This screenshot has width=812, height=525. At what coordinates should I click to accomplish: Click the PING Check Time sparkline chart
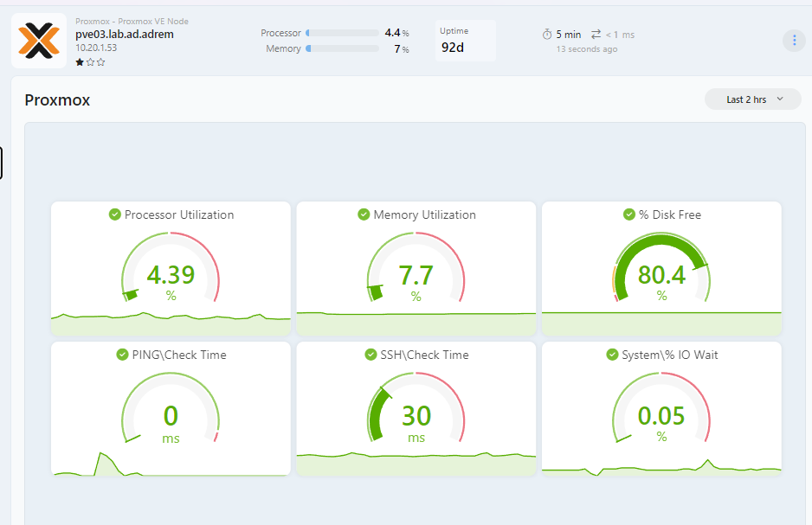(171, 464)
